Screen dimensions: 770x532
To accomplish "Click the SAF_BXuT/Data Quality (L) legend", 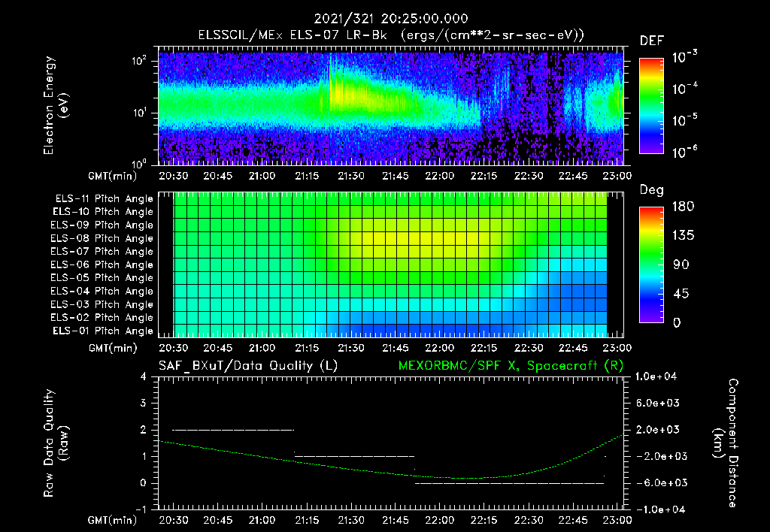I will point(248,366).
